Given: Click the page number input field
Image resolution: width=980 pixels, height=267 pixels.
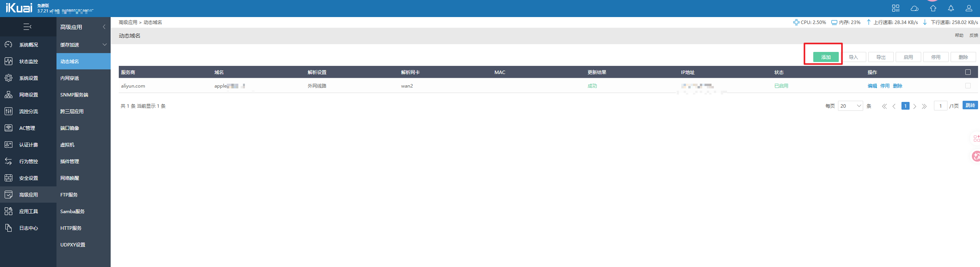Looking at the screenshot, I should point(940,106).
